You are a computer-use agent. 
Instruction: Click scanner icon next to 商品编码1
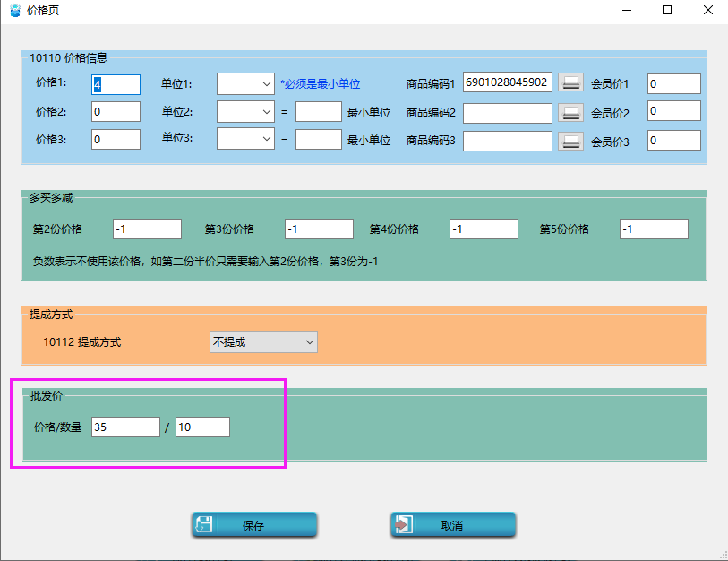tap(570, 83)
